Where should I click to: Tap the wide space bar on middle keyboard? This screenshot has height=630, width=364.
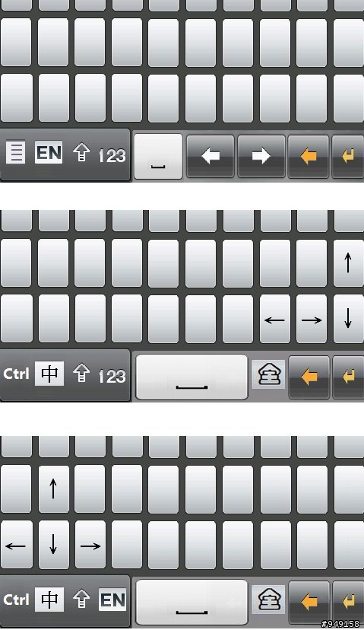pyautogui.click(x=191, y=377)
